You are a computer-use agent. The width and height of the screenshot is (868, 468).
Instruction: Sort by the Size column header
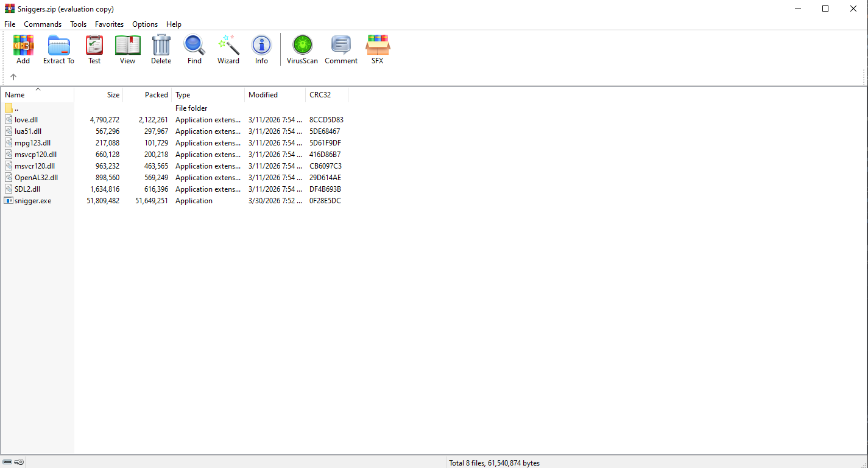click(99, 95)
